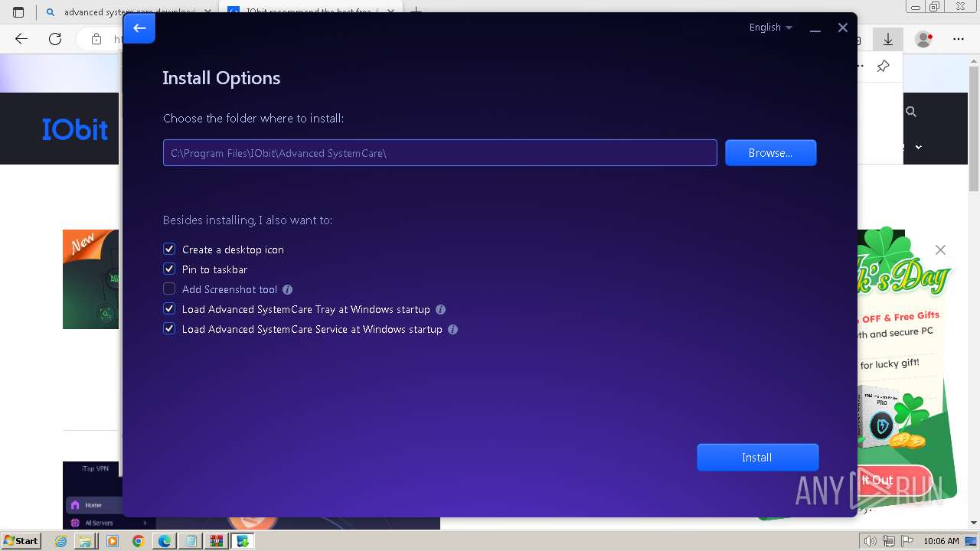980x551 pixels.
Task: Click the install folder path field
Action: 440,153
